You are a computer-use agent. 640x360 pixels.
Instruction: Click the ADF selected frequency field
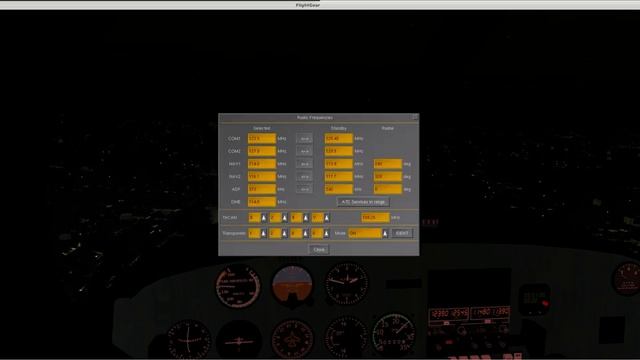click(262, 189)
